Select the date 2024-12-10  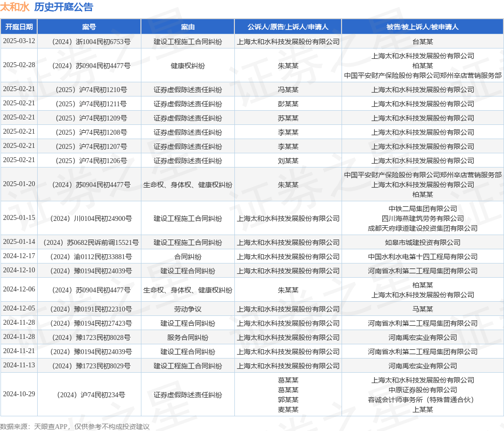point(19,270)
